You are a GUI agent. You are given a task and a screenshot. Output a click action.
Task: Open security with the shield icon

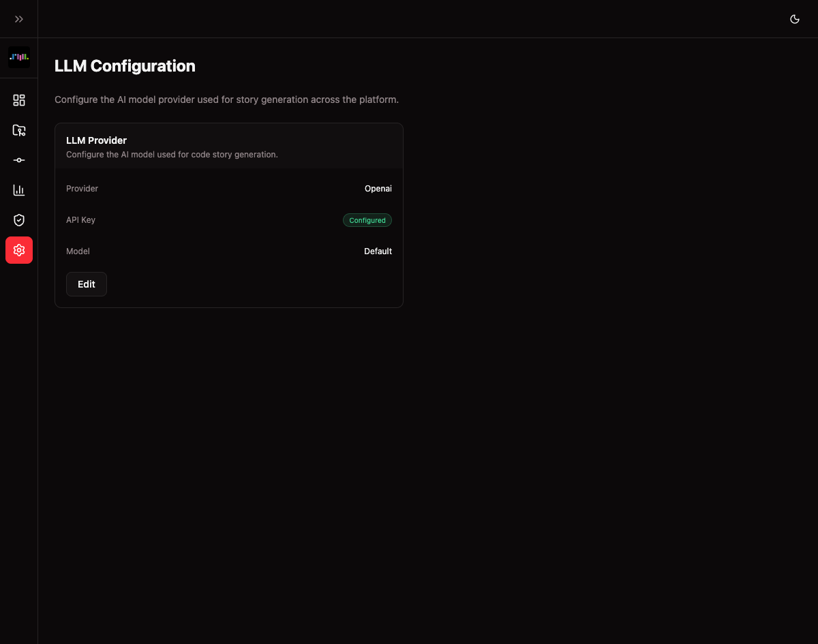[x=18, y=219]
